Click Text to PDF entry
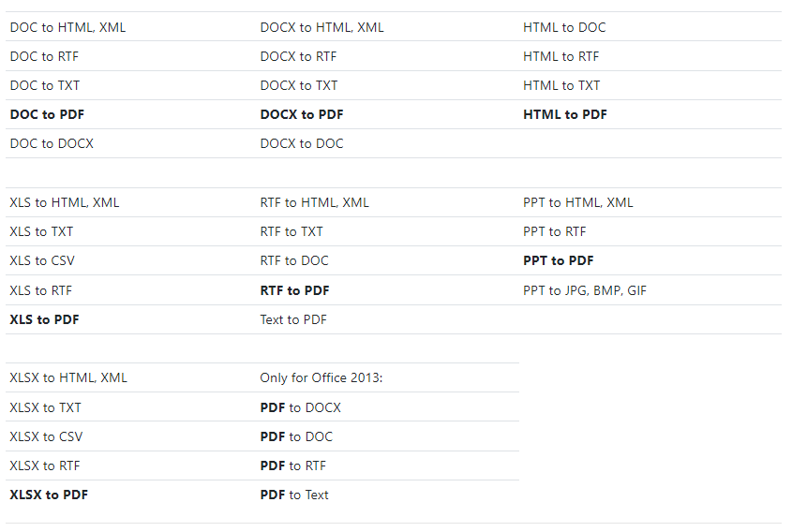The image size is (792, 532). 293,319
